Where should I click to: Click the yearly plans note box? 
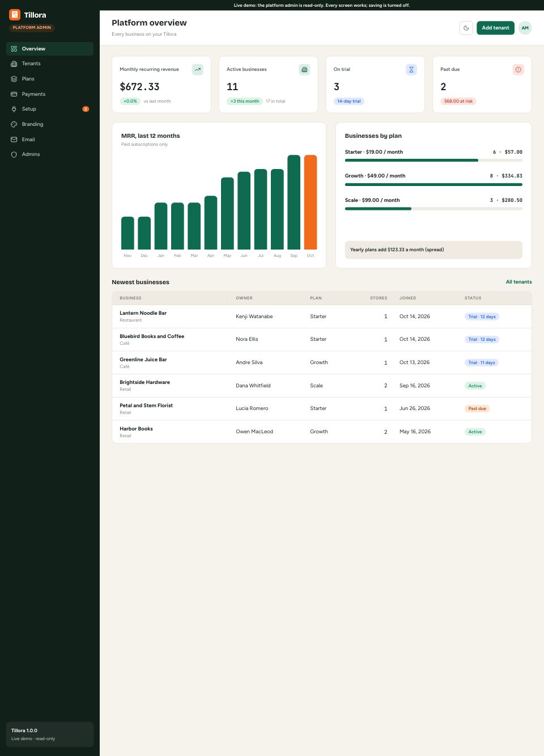tap(433, 250)
